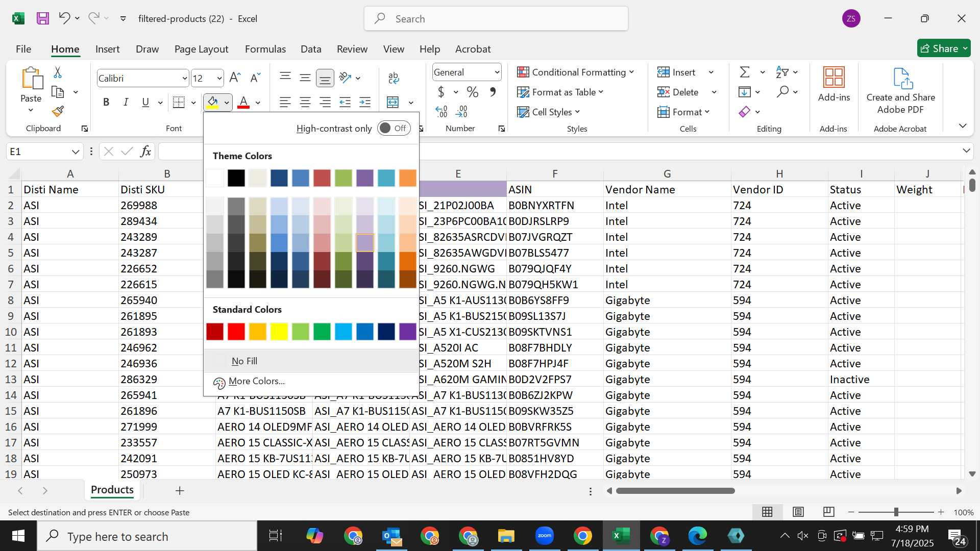Switch to the Data ribbon tab
Image resolution: width=980 pixels, height=551 pixels.
click(311, 49)
